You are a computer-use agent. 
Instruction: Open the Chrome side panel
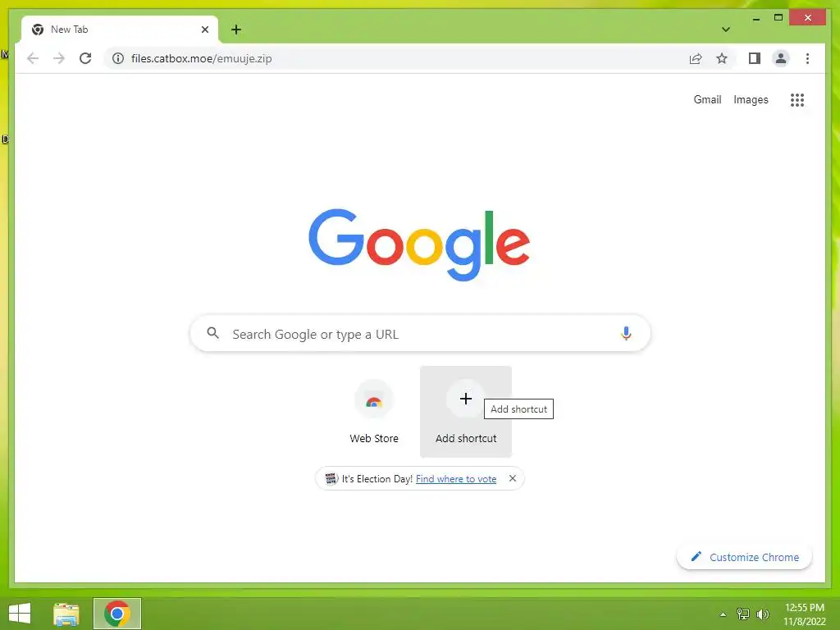coord(755,58)
